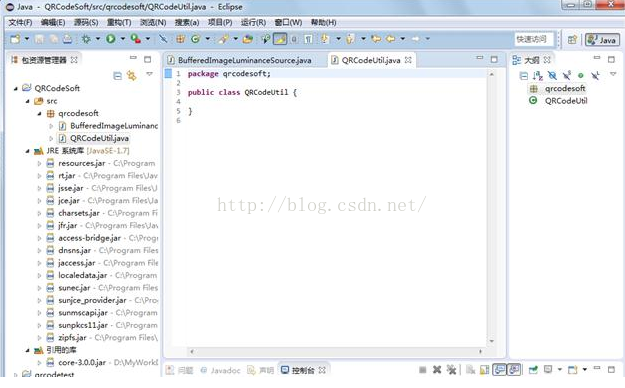625x388 pixels.
Task: Collapse all in the Outline view
Action: (524, 75)
